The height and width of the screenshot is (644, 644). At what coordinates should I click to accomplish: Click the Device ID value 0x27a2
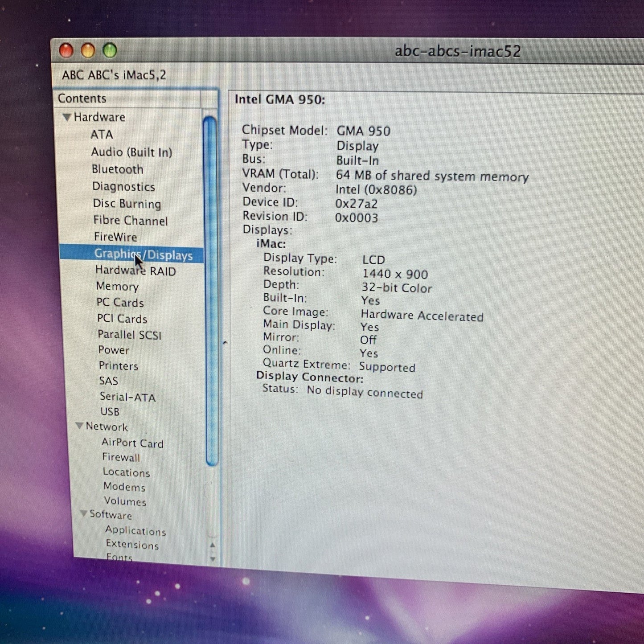pos(357,204)
